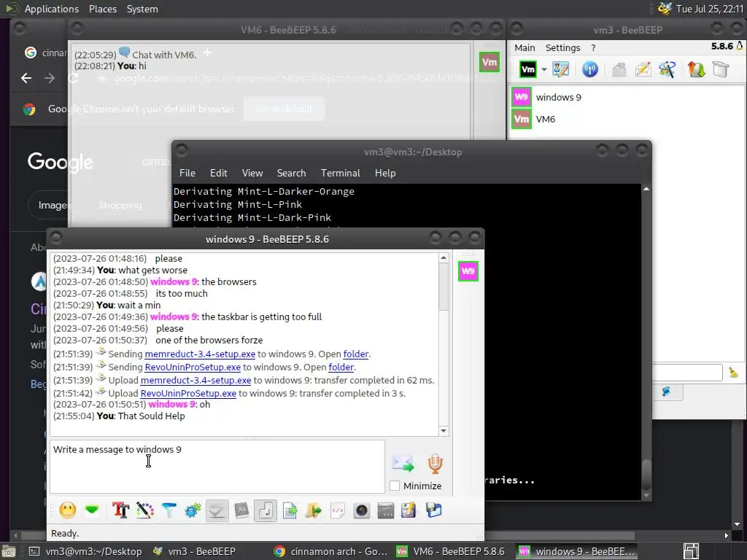Image resolution: width=747 pixels, height=560 pixels.
Task: Click the blue broadcast antenna icon
Action: (x=589, y=69)
